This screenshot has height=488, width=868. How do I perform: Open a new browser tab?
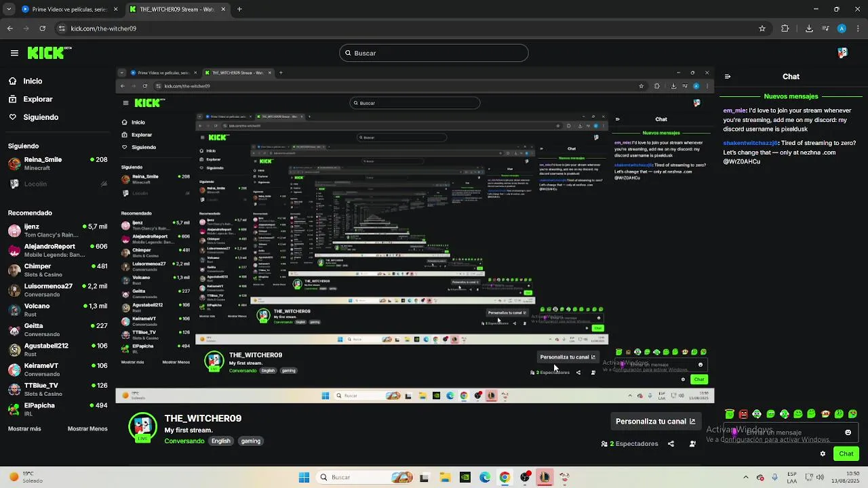coord(239,9)
